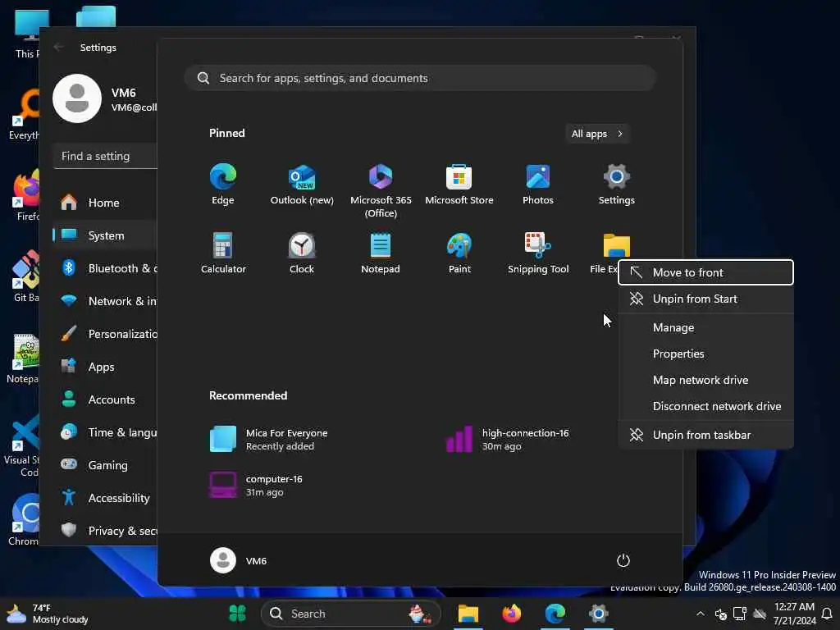Go to Home in Settings sidebar
The width and height of the screenshot is (840, 630).
coord(105,203)
